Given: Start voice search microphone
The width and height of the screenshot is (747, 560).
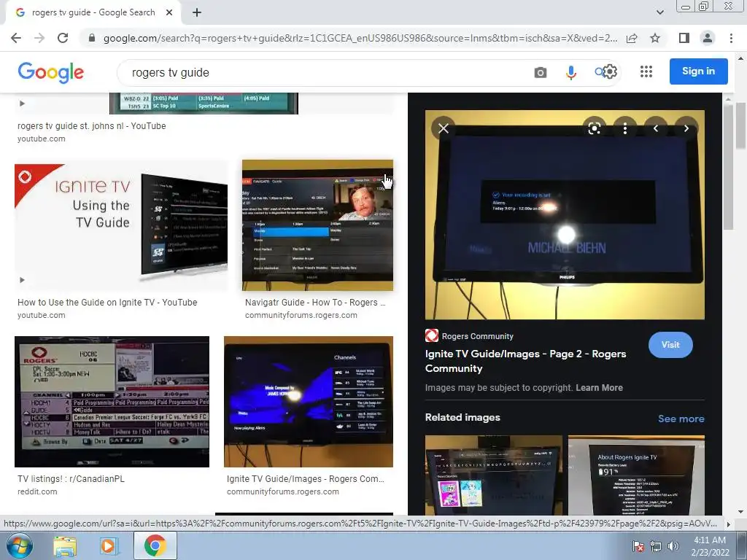Looking at the screenshot, I should click(570, 72).
